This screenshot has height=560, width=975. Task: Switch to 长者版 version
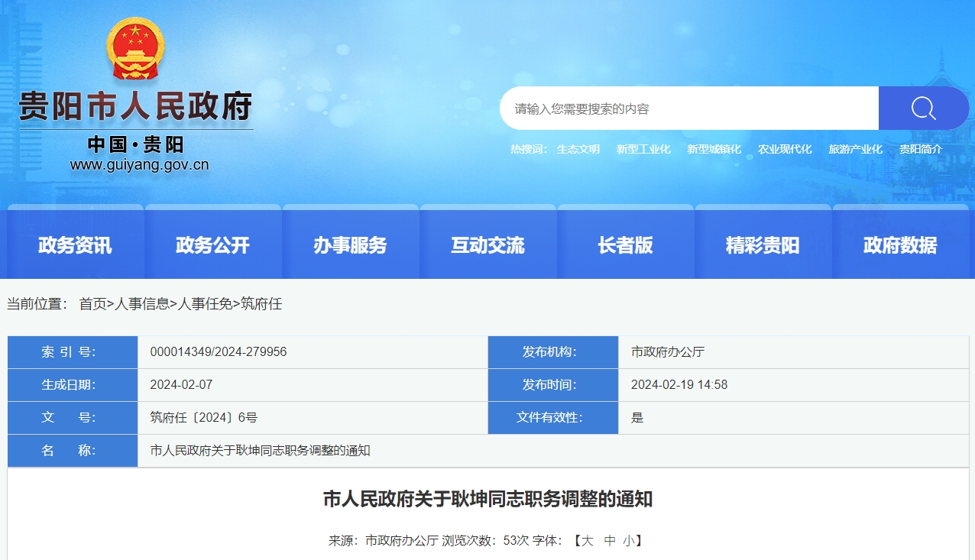tap(625, 245)
